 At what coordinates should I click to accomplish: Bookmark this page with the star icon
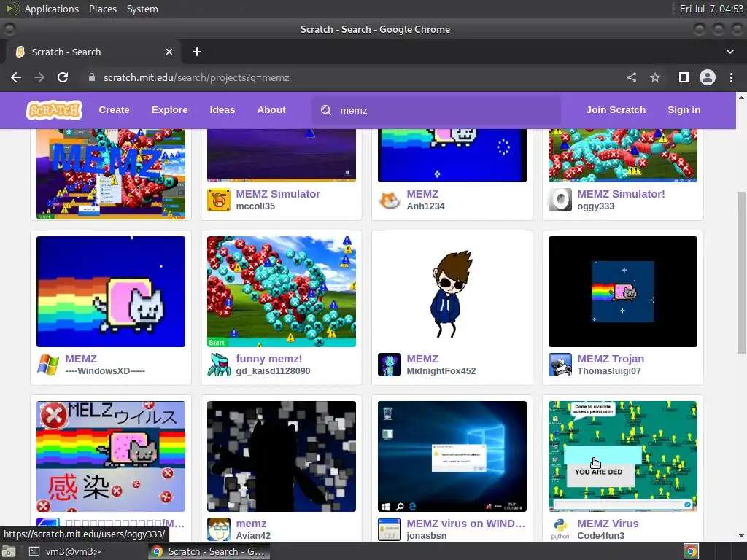coord(655,77)
